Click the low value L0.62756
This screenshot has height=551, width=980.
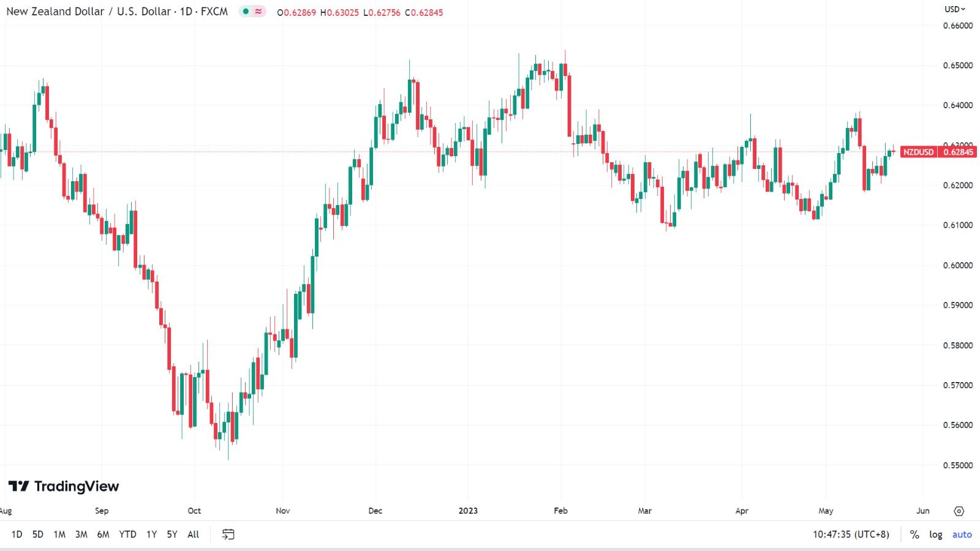(382, 12)
